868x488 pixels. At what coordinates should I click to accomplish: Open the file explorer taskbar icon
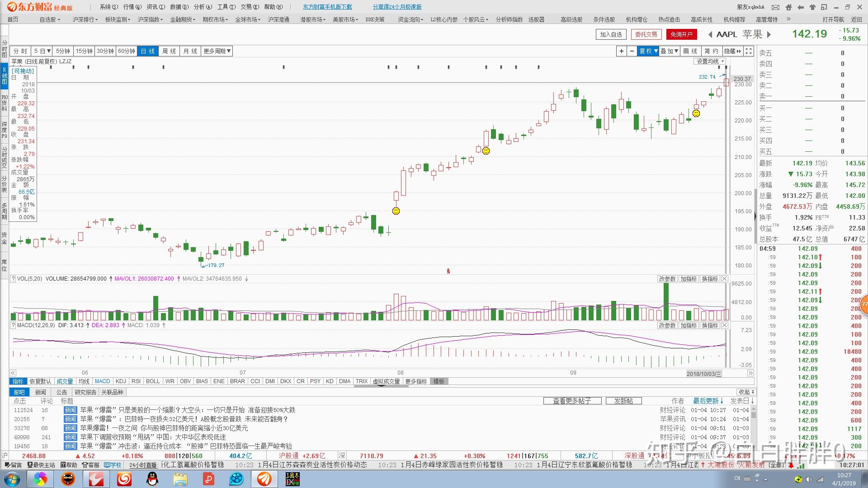click(x=180, y=479)
